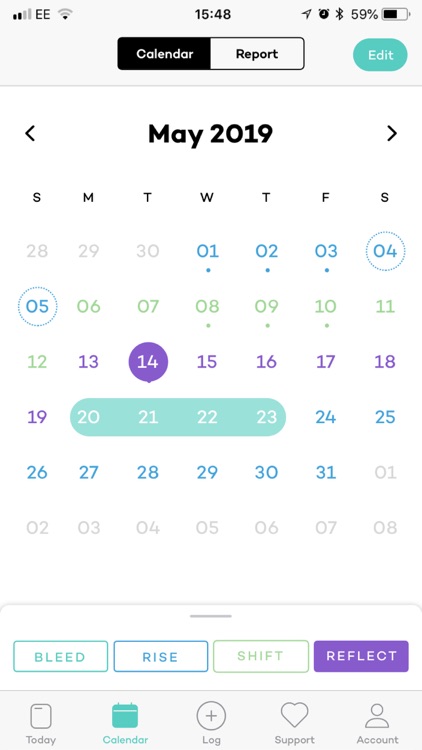Toggle the RISE phase filter
422x750 pixels.
[161, 656]
